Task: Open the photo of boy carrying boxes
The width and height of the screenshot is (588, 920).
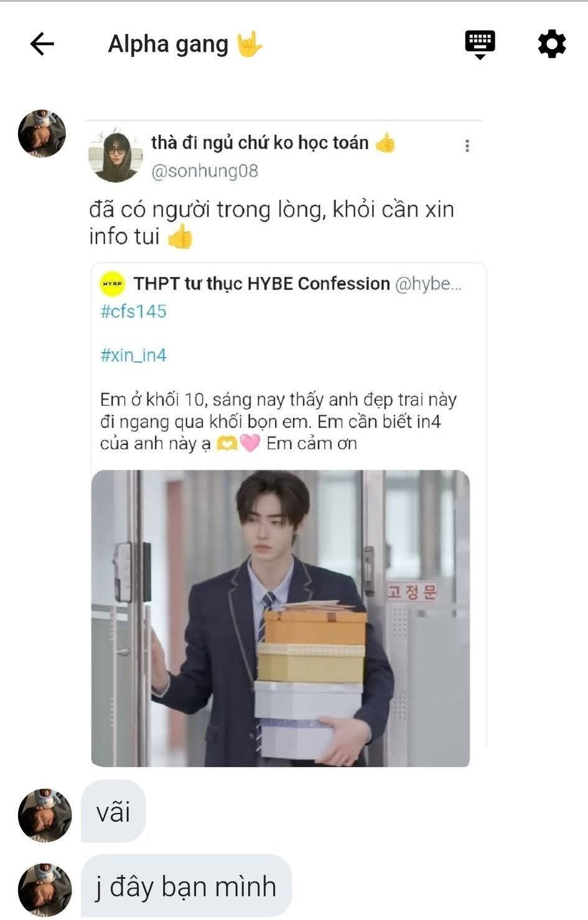Action: click(x=281, y=618)
